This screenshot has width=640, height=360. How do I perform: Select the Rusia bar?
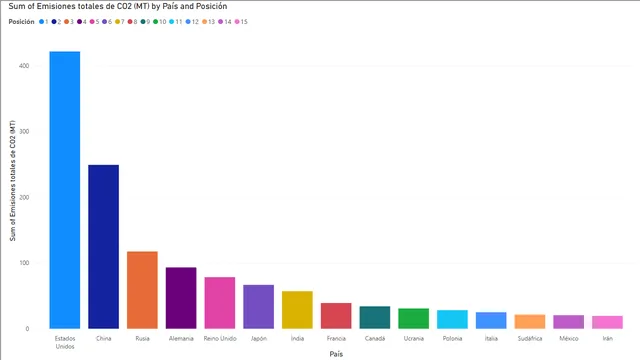(142, 290)
